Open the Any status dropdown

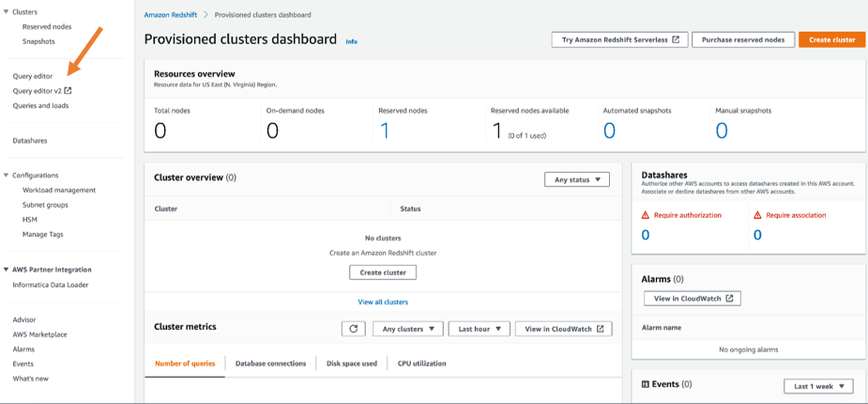577,179
